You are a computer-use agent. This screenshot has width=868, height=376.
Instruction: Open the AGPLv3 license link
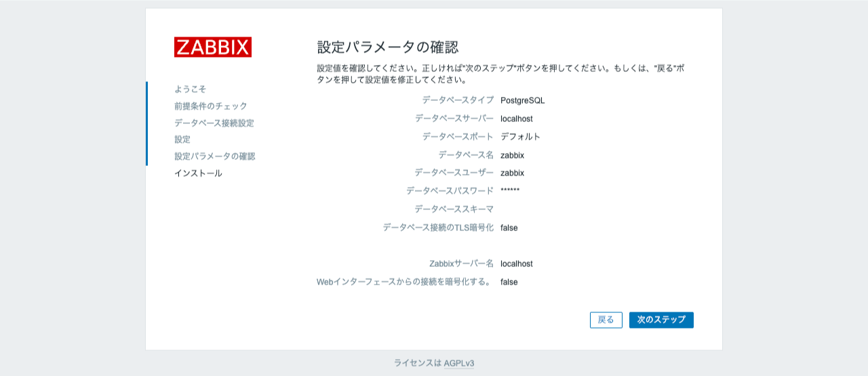pyautogui.click(x=459, y=363)
